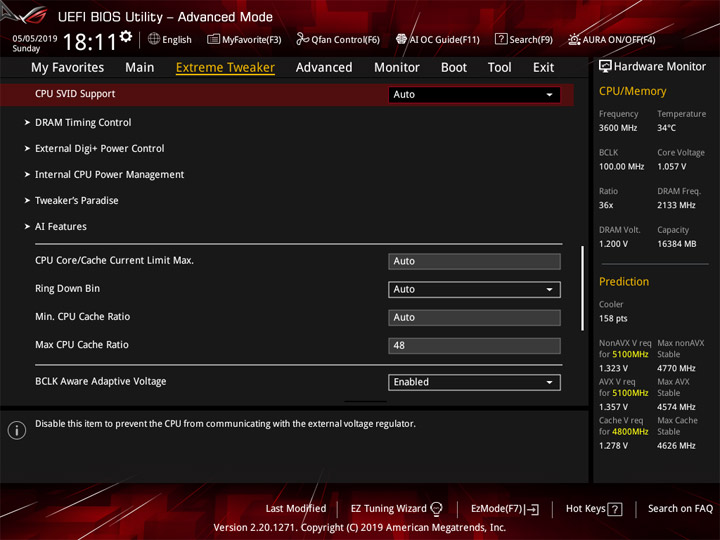Click Max CPU Cache Ratio field showing 48
720x540 pixels.
pyautogui.click(x=474, y=346)
